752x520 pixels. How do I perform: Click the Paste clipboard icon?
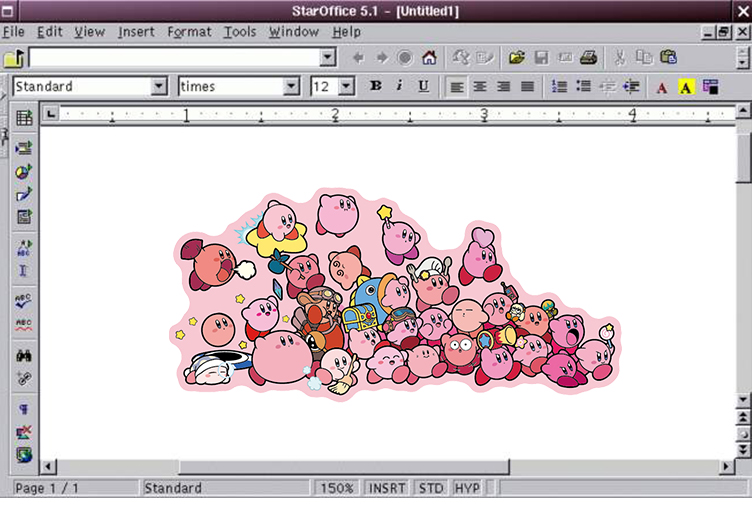(x=668, y=58)
